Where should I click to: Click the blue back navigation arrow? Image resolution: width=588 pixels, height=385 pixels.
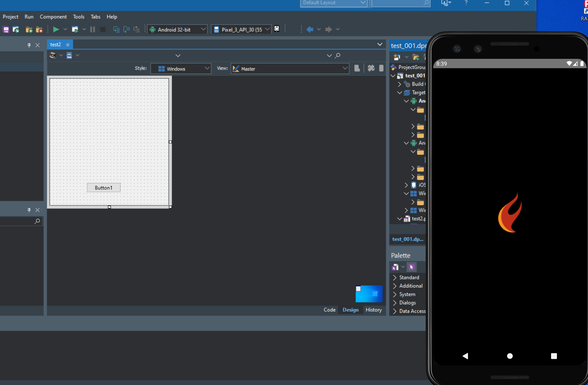pyautogui.click(x=310, y=29)
